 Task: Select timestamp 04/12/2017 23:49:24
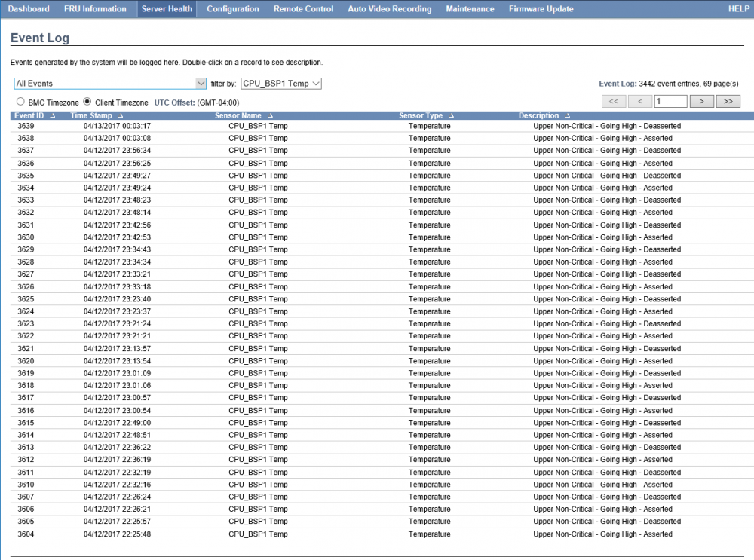click(117, 188)
